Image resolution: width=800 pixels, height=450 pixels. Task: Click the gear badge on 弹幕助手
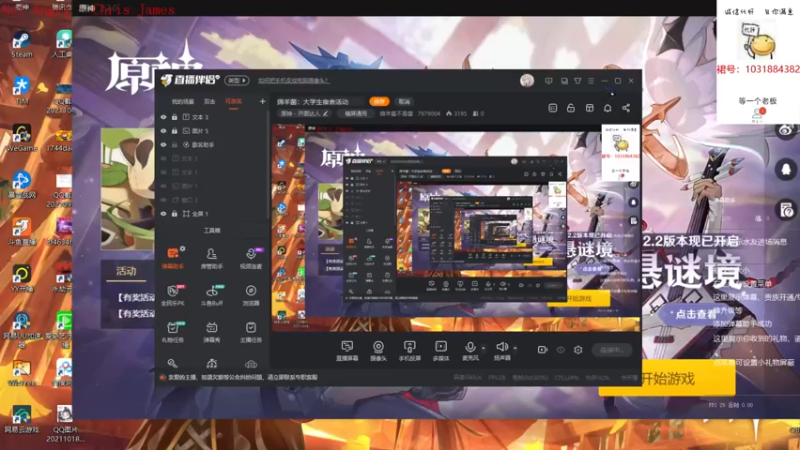[x=182, y=248]
